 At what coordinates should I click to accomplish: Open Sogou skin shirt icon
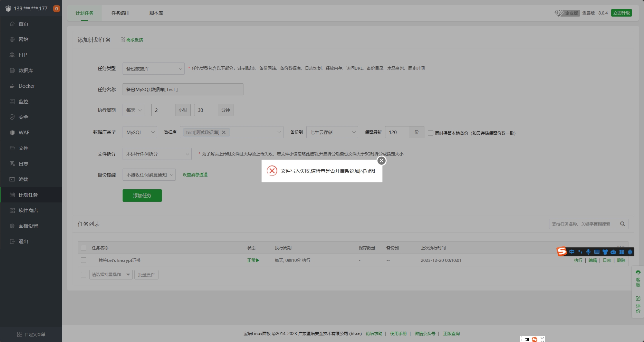tap(605, 252)
